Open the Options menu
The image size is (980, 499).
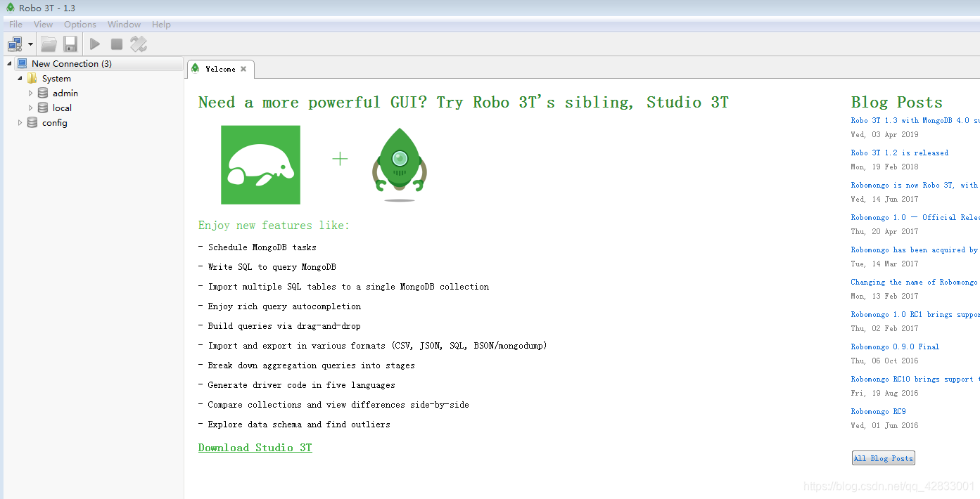click(80, 25)
